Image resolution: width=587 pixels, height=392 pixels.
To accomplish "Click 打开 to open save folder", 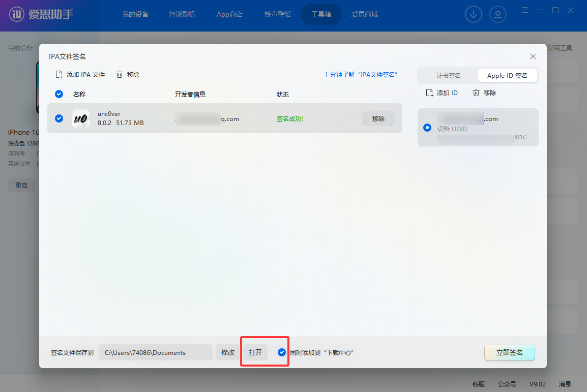I will (255, 352).
